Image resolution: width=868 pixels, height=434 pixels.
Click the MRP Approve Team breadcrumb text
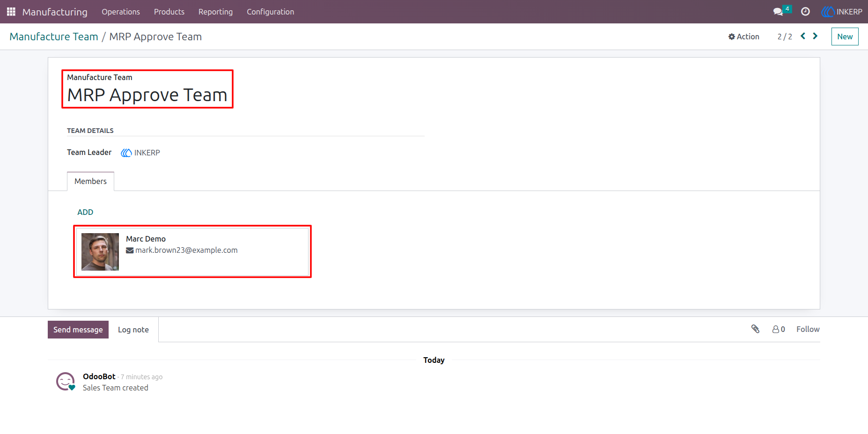pyautogui.click(x=155, y=37)
